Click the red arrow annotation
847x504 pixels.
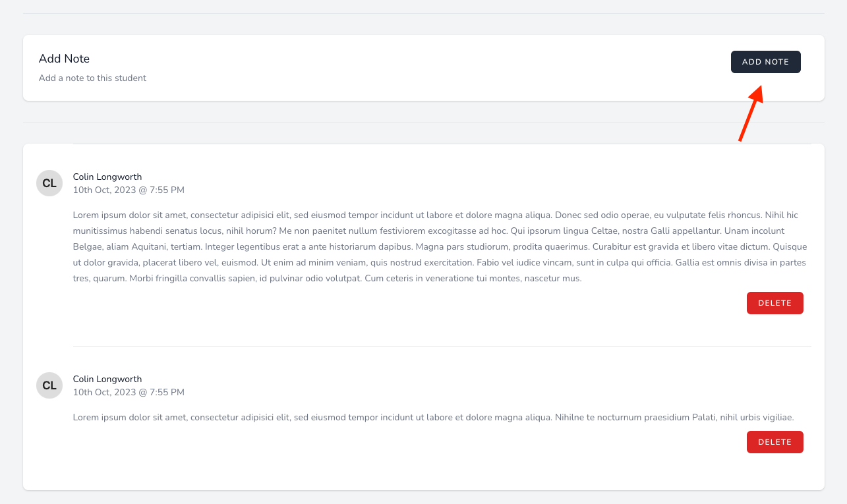coord(751,114)
